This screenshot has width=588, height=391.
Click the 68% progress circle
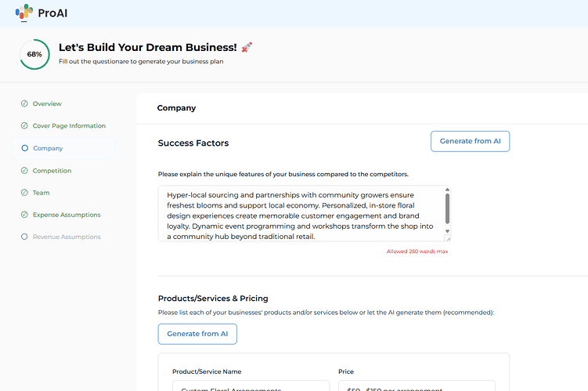(34, 54)
